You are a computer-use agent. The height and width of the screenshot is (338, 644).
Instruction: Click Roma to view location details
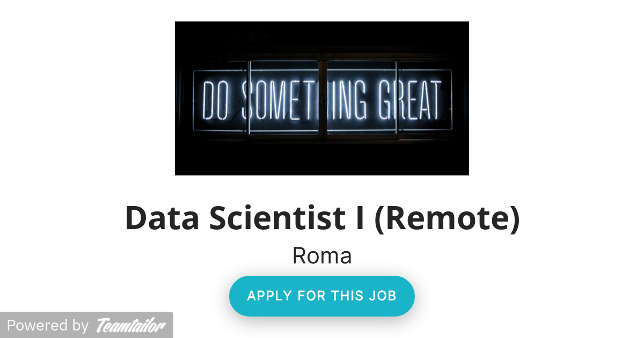(322, 255)
